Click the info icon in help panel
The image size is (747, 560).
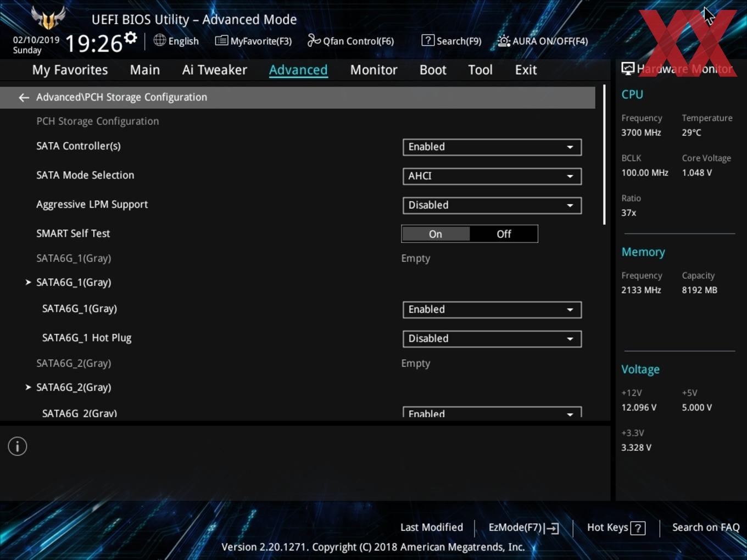click(18, 446)
